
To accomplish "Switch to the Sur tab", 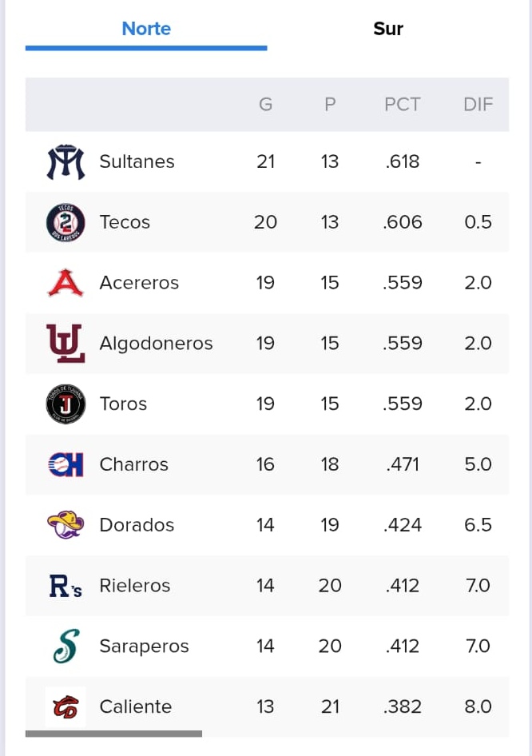I will [x=388, y=29].
